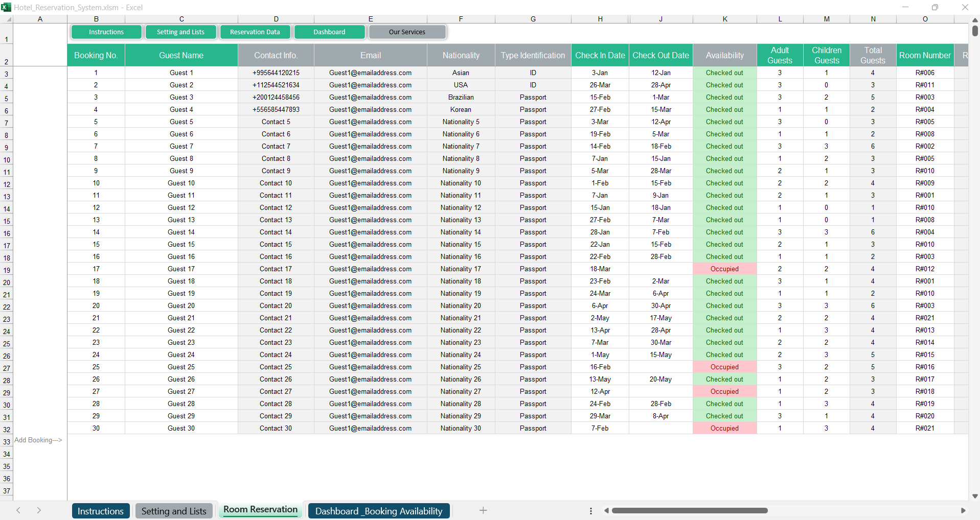Viewport: 980px width, 520px height.
Task: Click the horizontal scrollbar thumb
Action: tap(689, 510)
